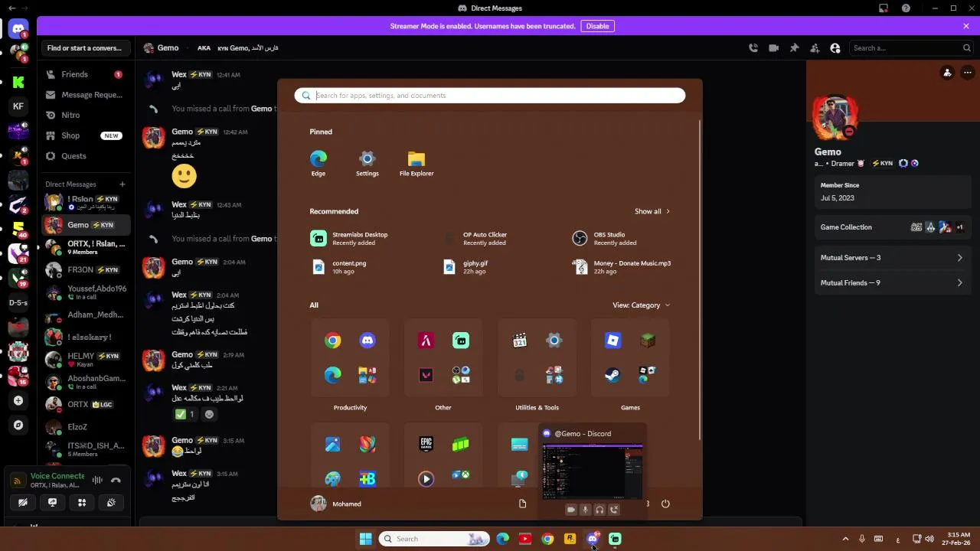Image resolution: width=980 pixels, height=551 pixels.
Task: Click the Start menu power button
Action: pos(665,504)
